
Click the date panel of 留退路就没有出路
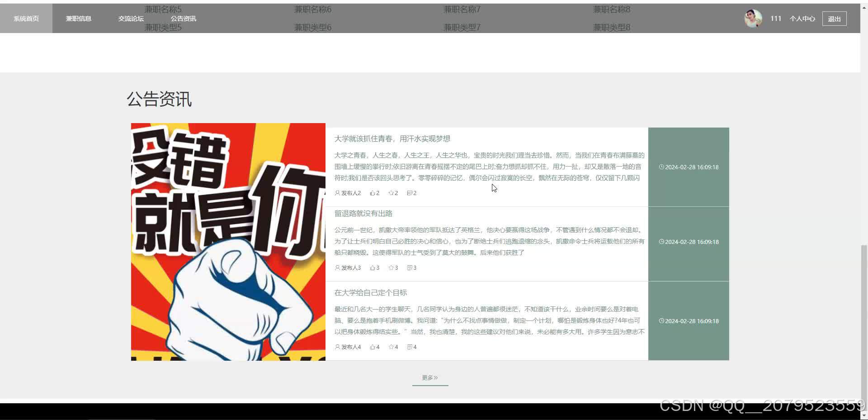click(689, 244)
